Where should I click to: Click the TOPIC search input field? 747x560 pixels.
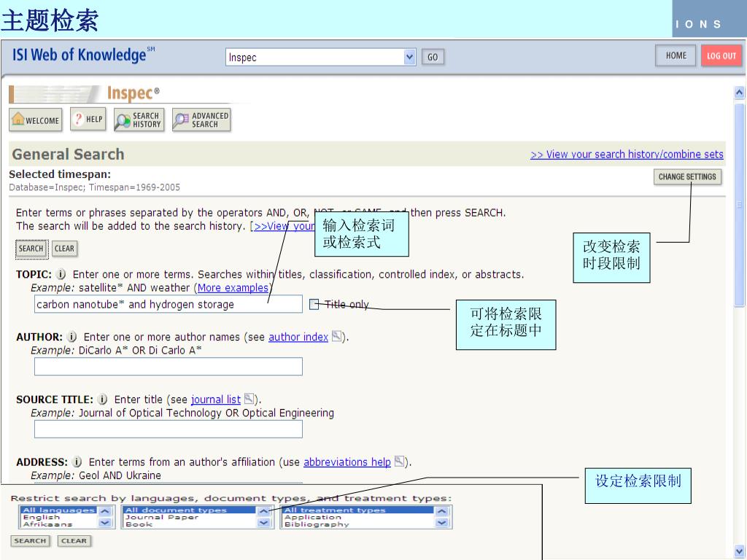(169, 304)
